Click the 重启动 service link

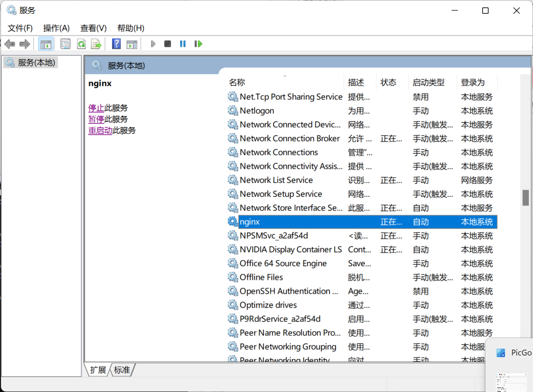[100, 131]
